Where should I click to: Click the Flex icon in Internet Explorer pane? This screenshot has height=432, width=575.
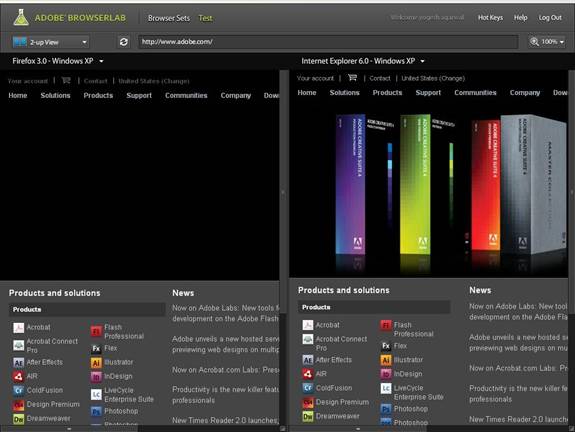(386, 346)
